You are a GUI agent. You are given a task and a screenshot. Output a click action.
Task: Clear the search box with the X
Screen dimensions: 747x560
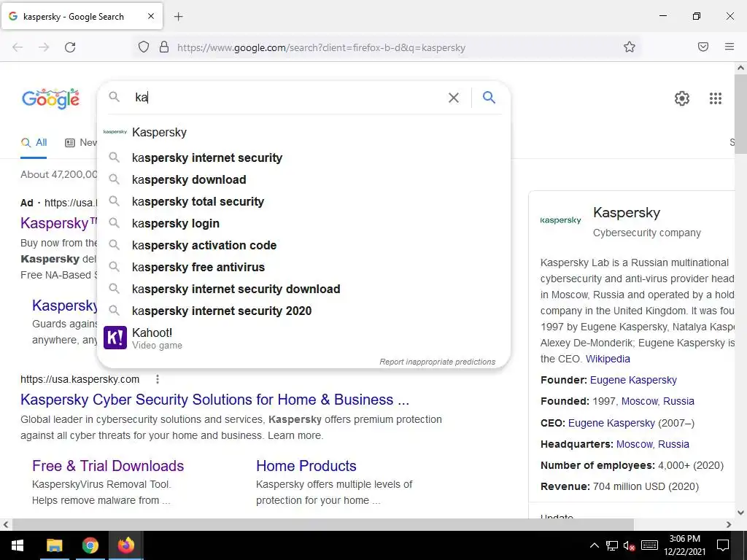pyautogui.click(x=454, y=98)
